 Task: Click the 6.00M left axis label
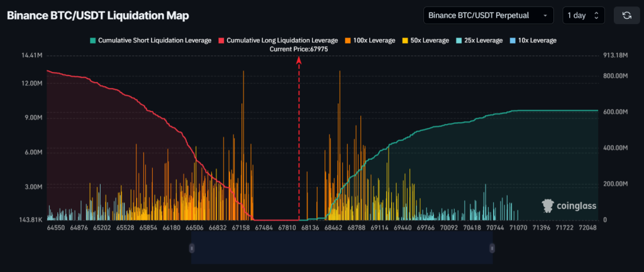click(33, 152)
